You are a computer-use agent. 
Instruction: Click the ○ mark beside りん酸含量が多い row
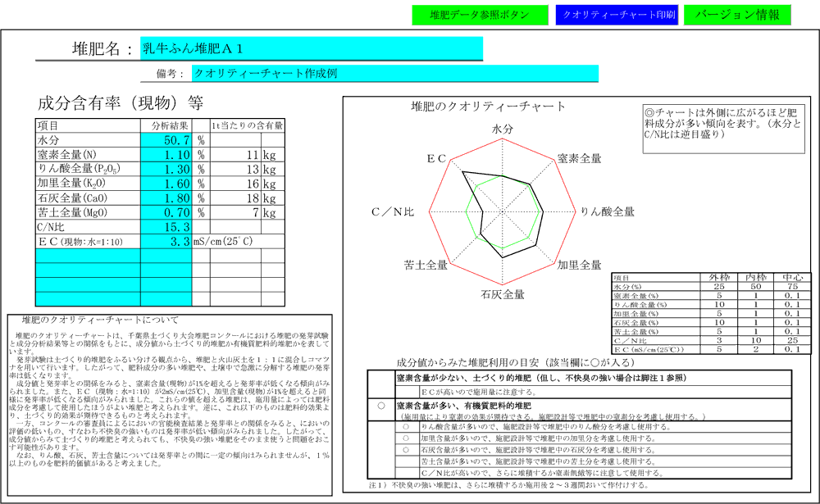(x=406, y=427)
